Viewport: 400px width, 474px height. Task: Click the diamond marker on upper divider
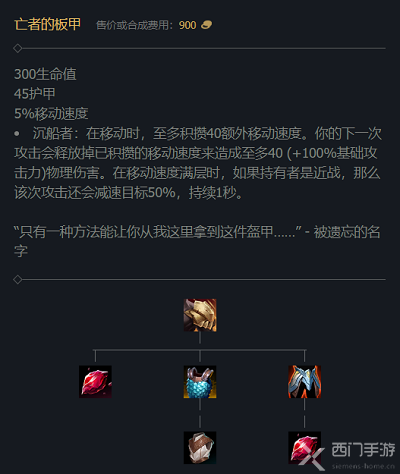pos(17,48)
